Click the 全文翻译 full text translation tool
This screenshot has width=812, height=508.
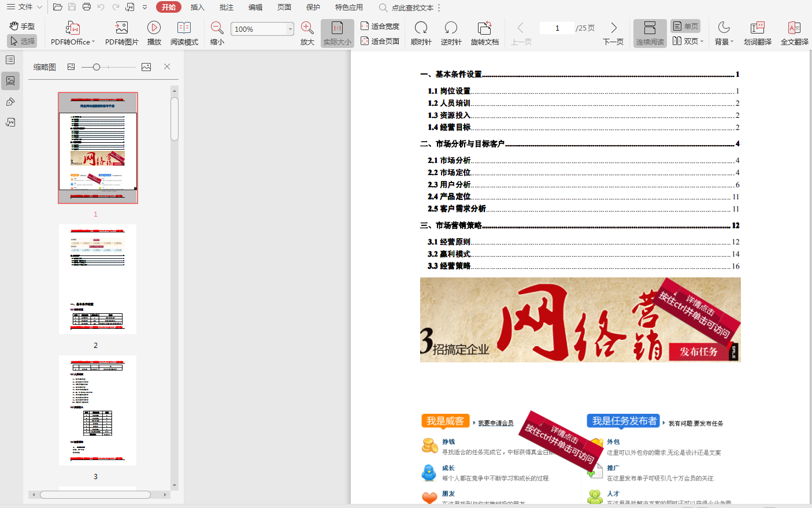click(795, 34)
